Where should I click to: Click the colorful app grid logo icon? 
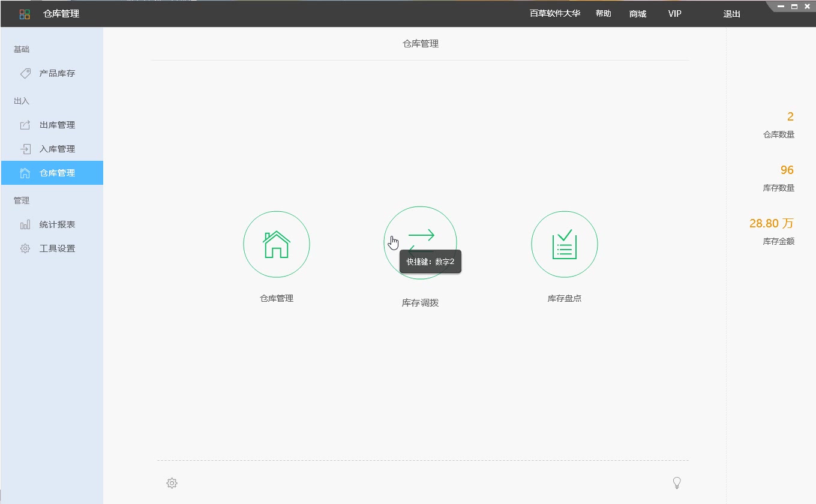pyautogui.click(x=25, y=14)
